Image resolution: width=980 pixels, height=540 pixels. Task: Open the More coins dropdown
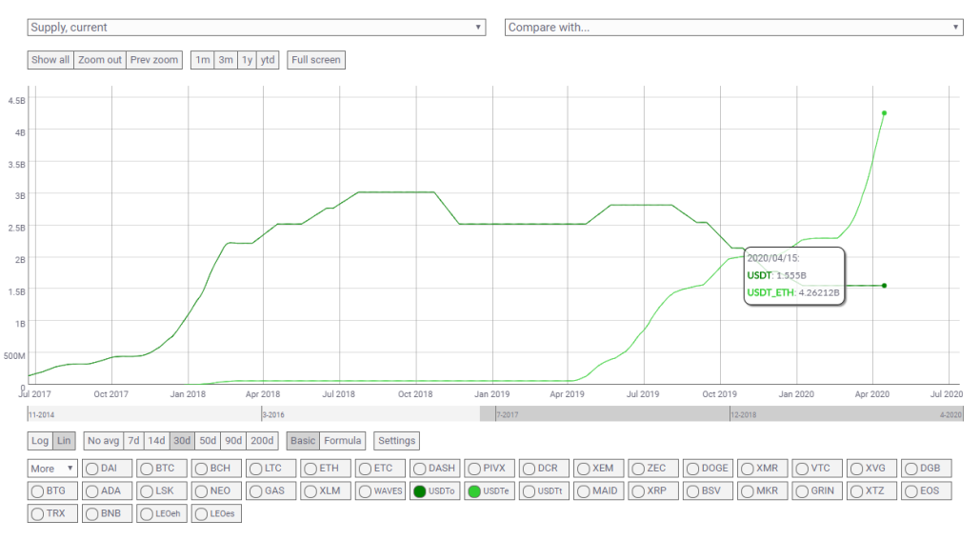pyautogui.click(x=51, y=469)
